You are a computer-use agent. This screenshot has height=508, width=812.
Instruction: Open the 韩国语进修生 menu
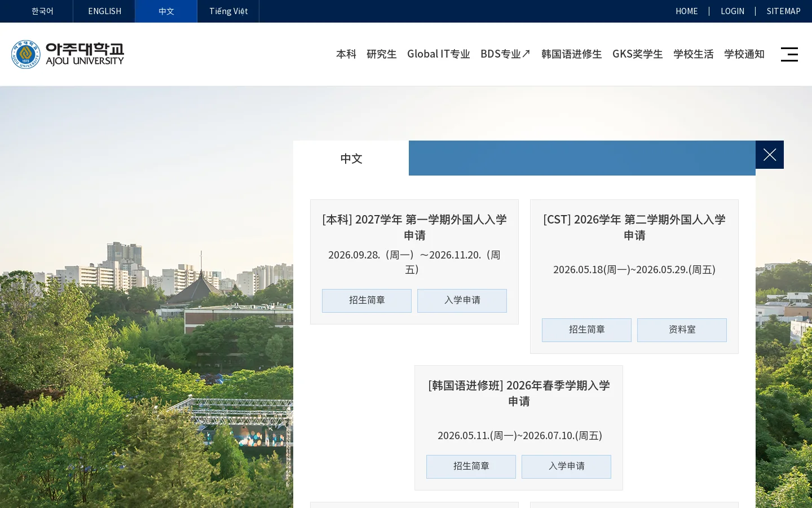[572, 54]
